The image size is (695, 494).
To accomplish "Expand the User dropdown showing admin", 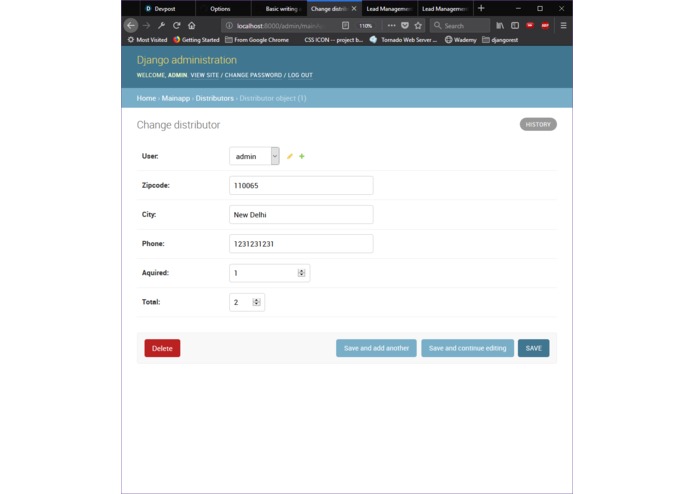I will pos(254,156).
